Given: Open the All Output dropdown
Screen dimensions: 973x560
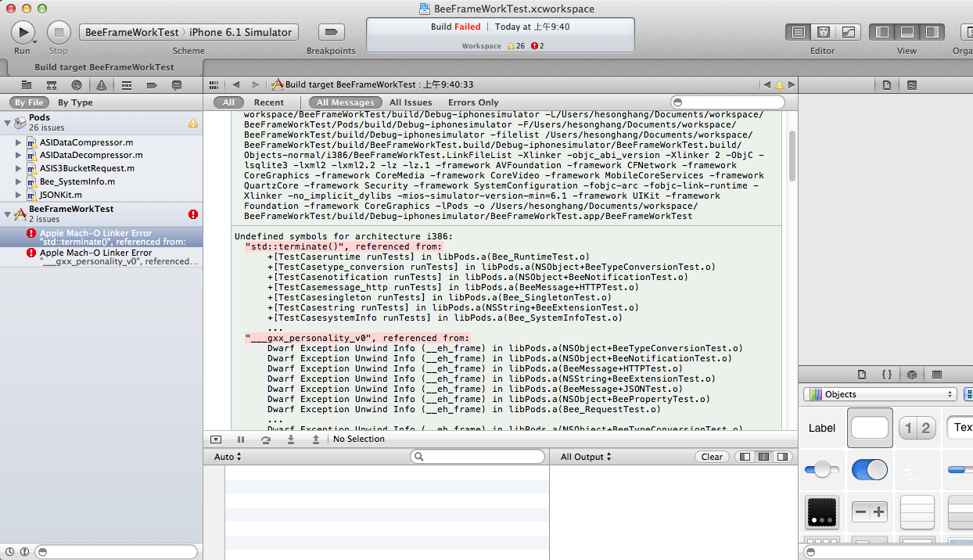Looking at the screenshot, I should [x=586, y=457].
